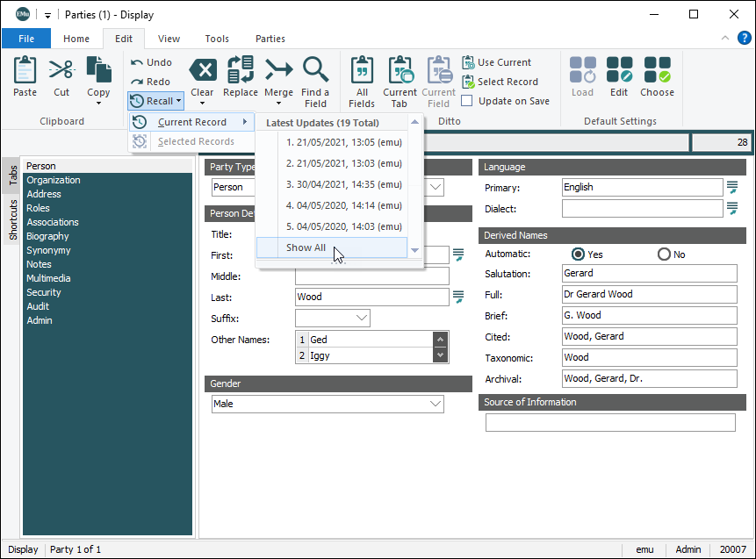Select the Biography tab in sidebar
Image resolution: width=756 pixels, height=559 pixels.
coord(47,236)
